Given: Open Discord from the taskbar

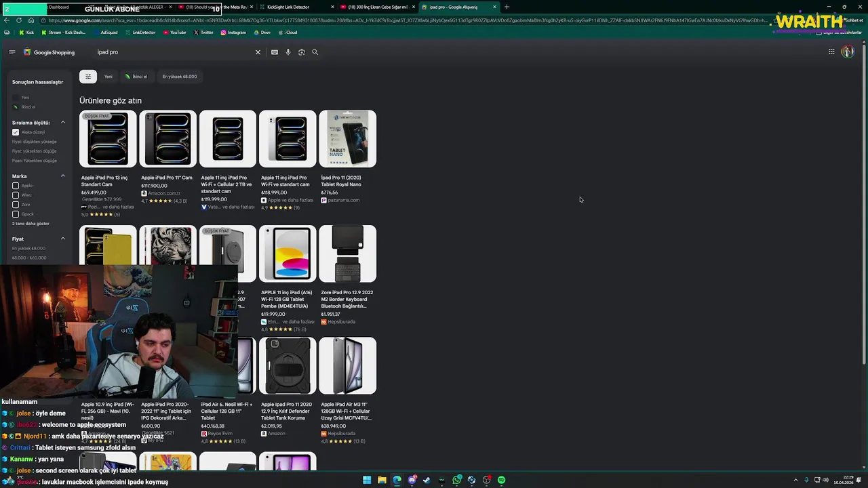Looking at the screenshot, I should coord(412,480).
